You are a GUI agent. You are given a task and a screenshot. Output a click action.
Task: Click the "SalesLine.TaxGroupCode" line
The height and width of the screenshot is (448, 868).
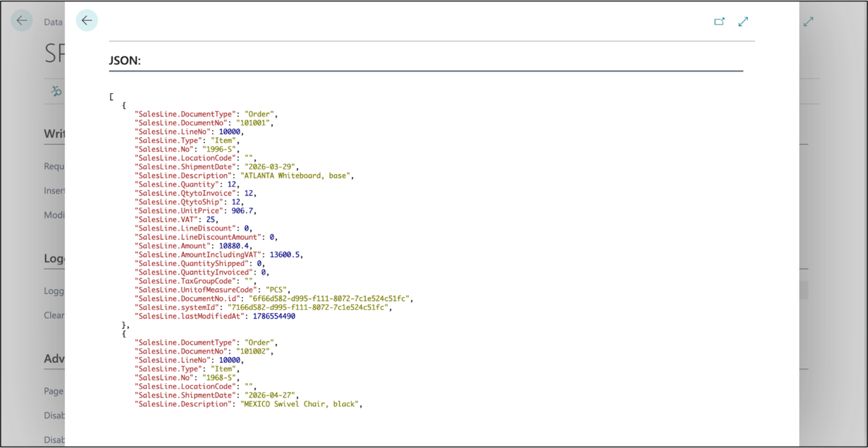pos(195,281)
